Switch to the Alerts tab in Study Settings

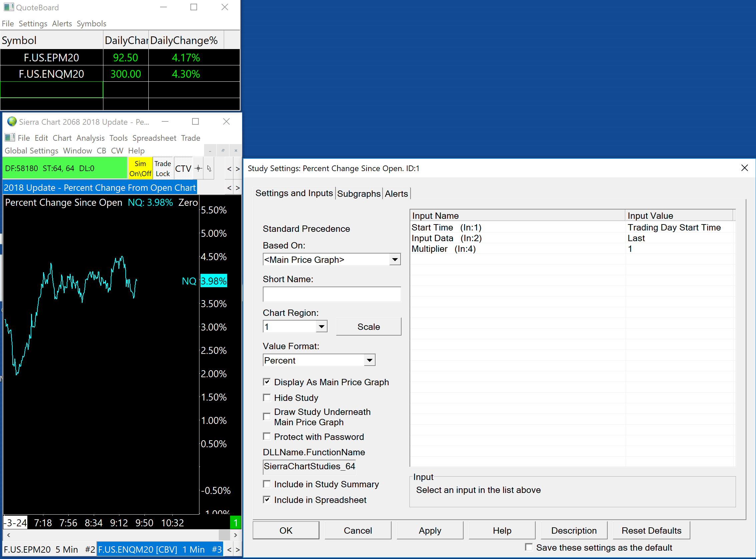click(x=396, y=193)
